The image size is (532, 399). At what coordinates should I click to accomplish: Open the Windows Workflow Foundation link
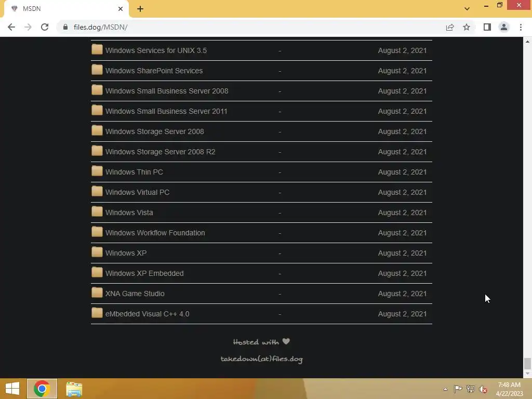pyautogui.click(x=155, y=233)
